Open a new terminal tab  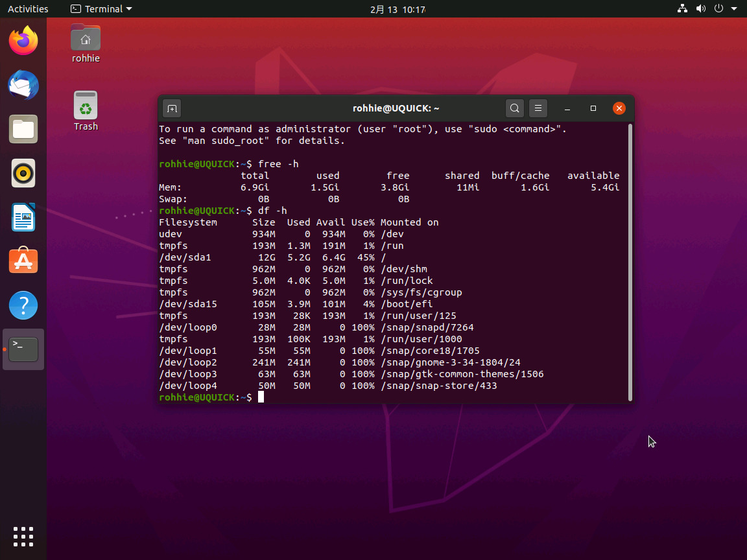[x=172, y=109]
